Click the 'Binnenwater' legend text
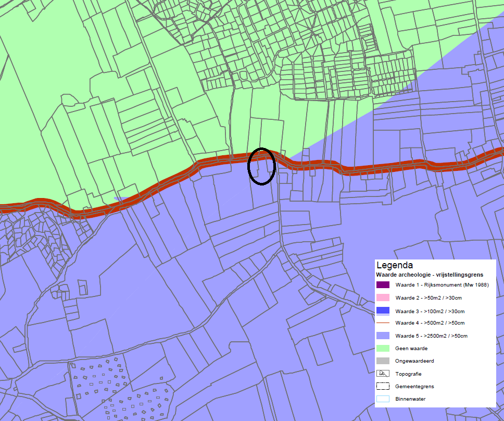The height and width of the screenshot is (421, 504). 410,399
